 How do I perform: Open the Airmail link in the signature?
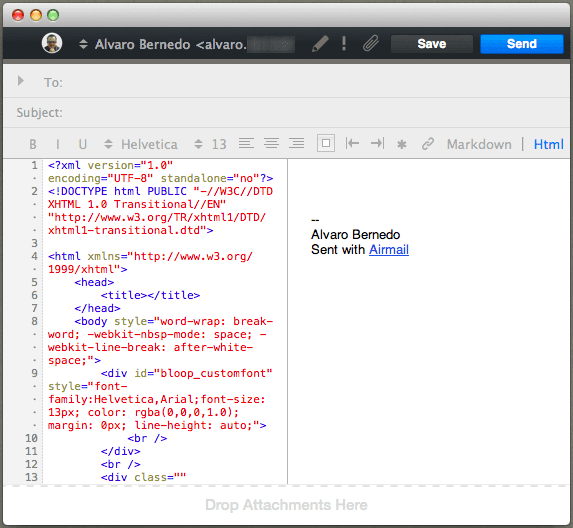point(389,250)
